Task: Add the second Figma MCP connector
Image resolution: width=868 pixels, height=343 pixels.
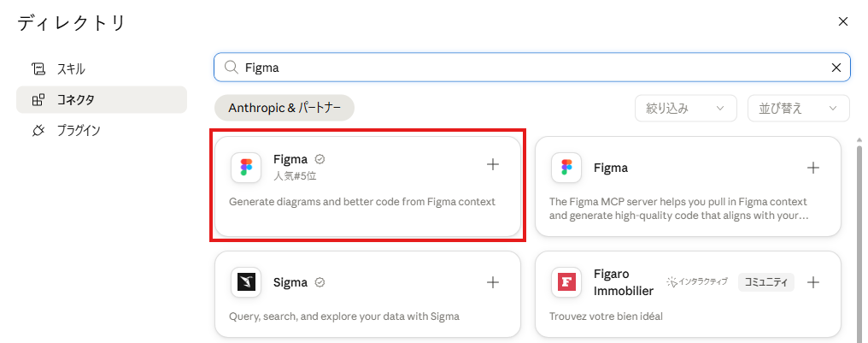Action: point(812,168)
